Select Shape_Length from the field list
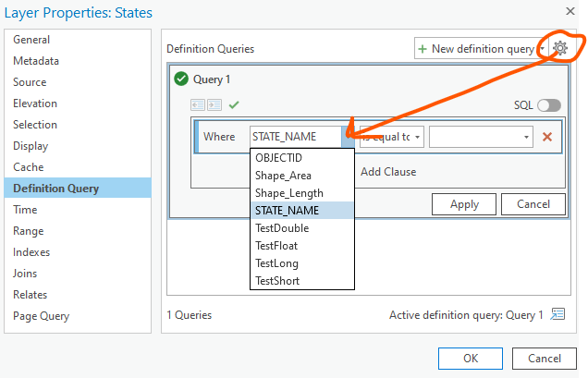The height and width of the screenshot is (378, 588). pos(288,193)
